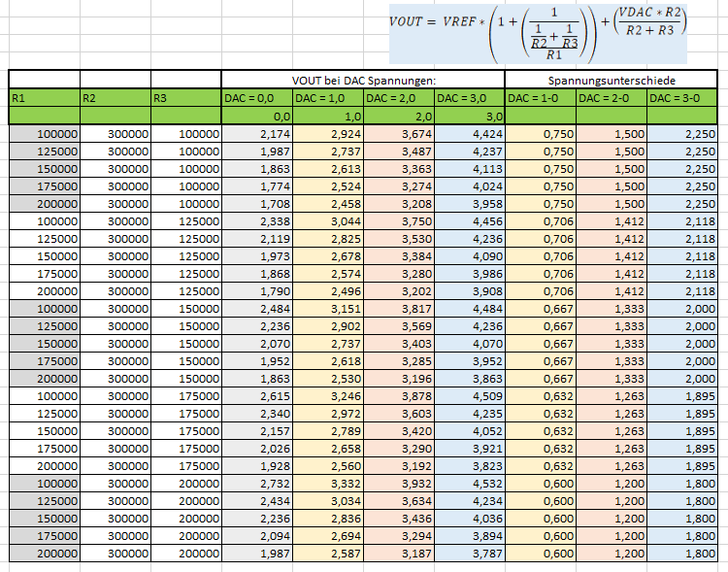Image resolution: width=728 pixels, height=572 pixels.
Task: Select the 'DAC = 0,0' header cell
Action: coord(257,98)
